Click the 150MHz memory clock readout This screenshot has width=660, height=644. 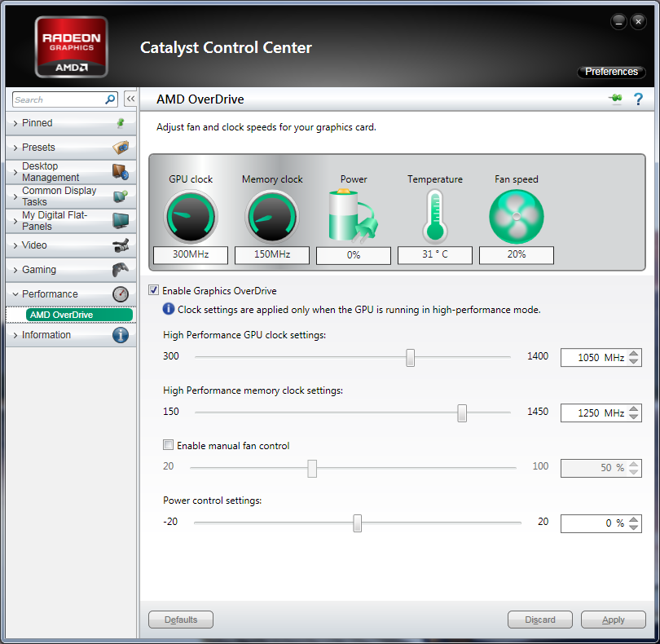click(x=272, y=255)
